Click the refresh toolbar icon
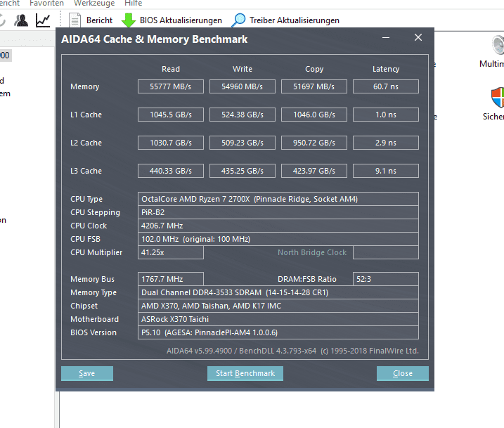Image resolution: width=504 pixels, height=428 pixels. point(2,20)
